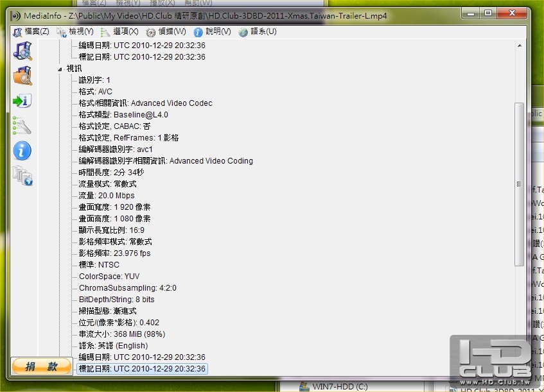
Task: Collapse the 視訊 tree node
Action: (60, 69)
